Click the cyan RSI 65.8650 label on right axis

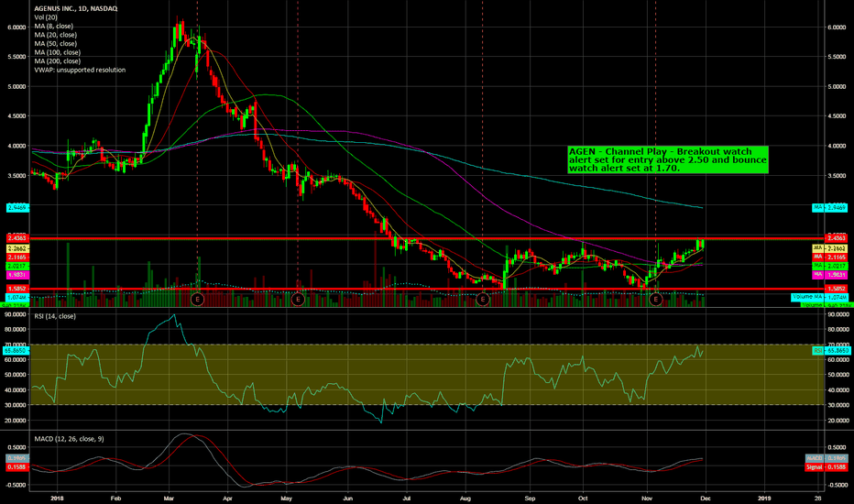[x=829, y=351]
